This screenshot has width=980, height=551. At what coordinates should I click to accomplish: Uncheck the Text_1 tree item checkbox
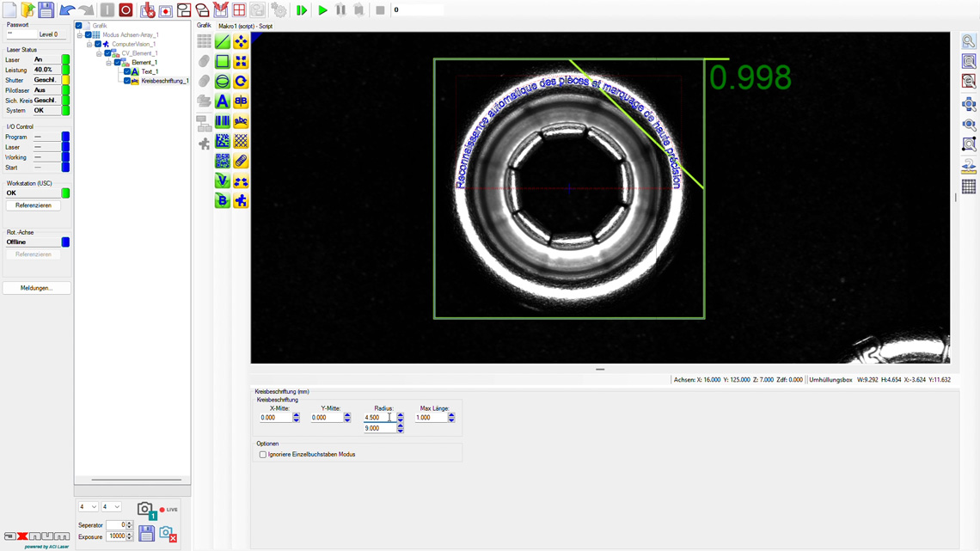click(x=127, y=72)
